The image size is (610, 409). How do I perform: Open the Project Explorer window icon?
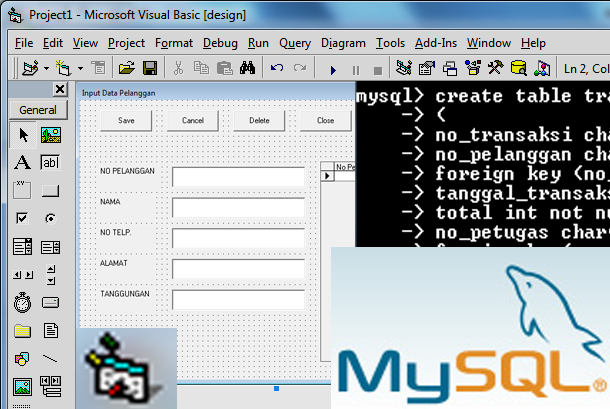(404, 68)
